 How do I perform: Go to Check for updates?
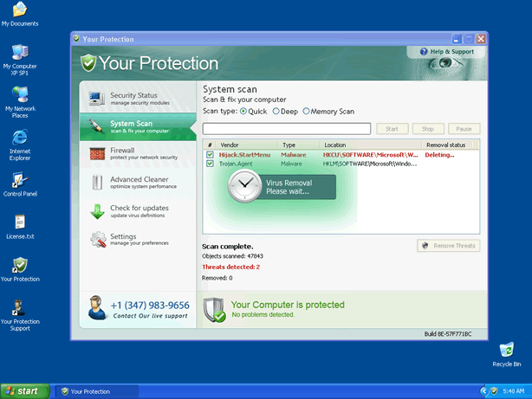tap(137, 211)
